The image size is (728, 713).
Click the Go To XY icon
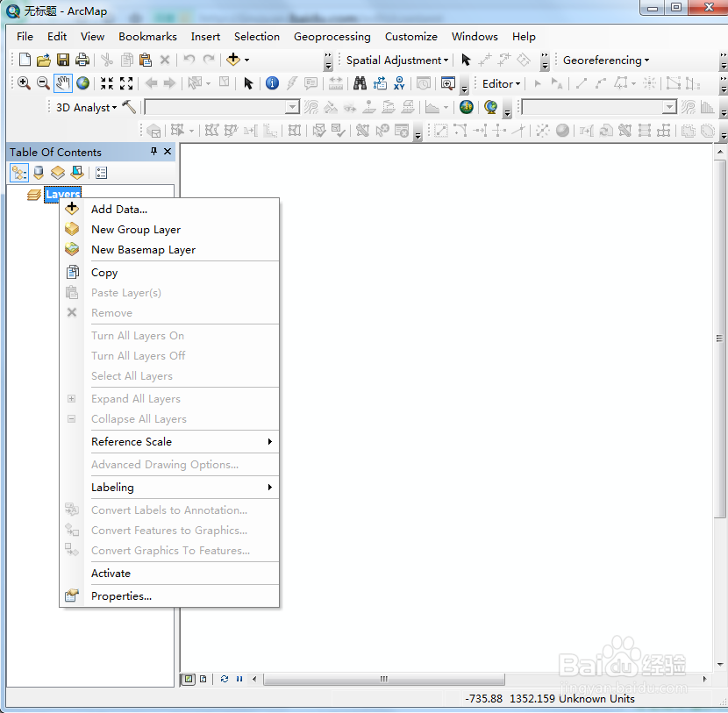(x=399, y=83)
